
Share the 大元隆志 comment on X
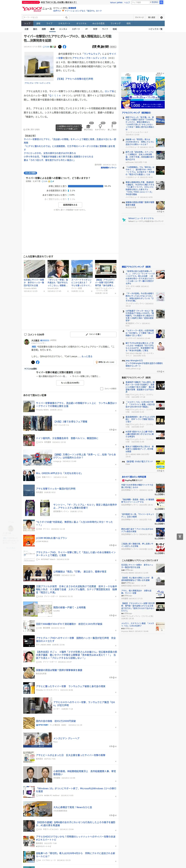tap(33, 362)
